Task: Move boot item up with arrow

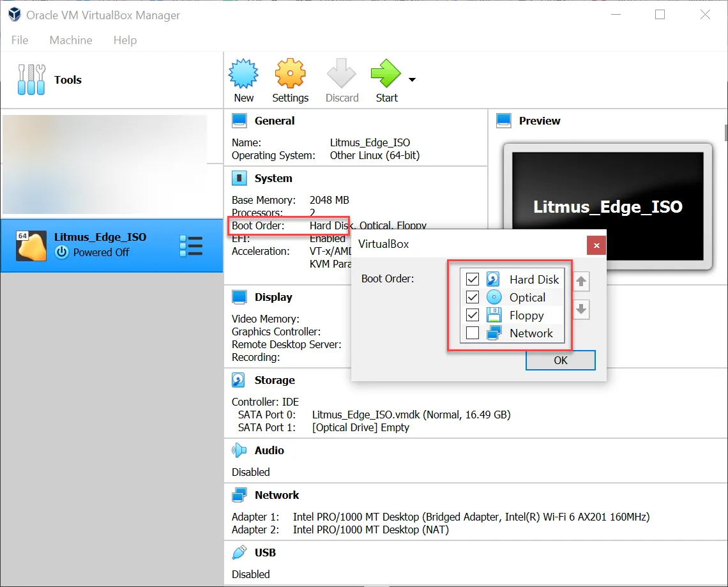Action: [581, 282]
